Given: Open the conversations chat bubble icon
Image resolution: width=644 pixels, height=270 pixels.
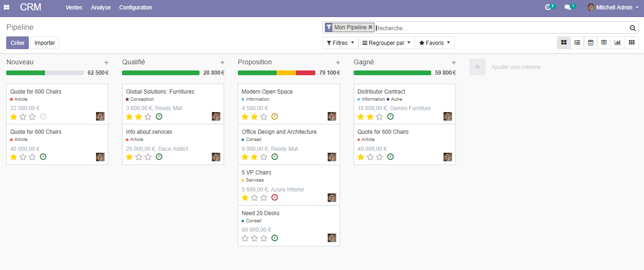Looking at the screenshot, I should coord(567,8).
